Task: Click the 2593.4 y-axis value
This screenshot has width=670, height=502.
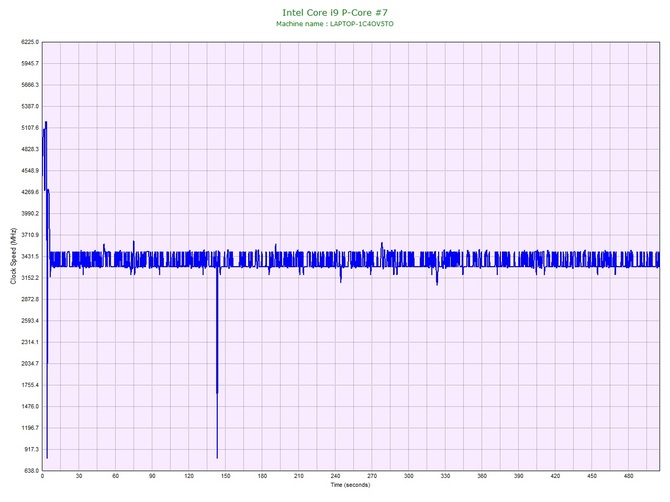Action: (30, 321)
